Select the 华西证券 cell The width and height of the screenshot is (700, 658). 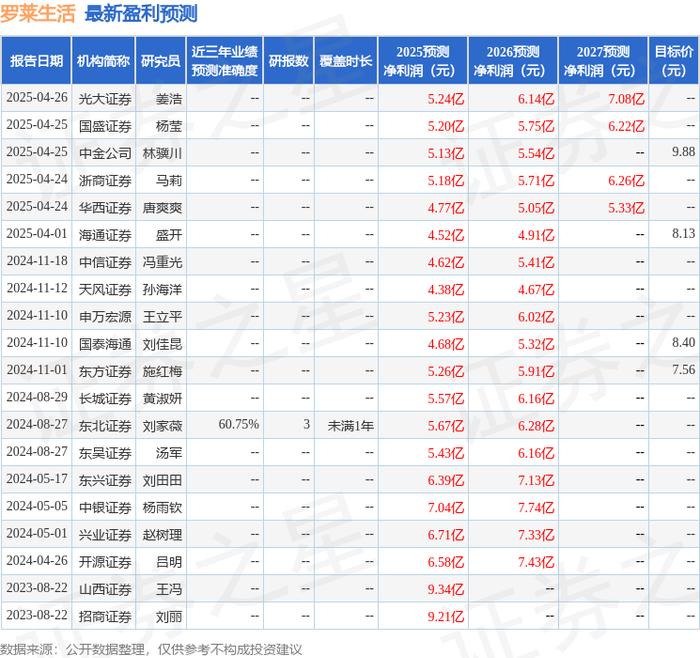[x=105, y=208]
